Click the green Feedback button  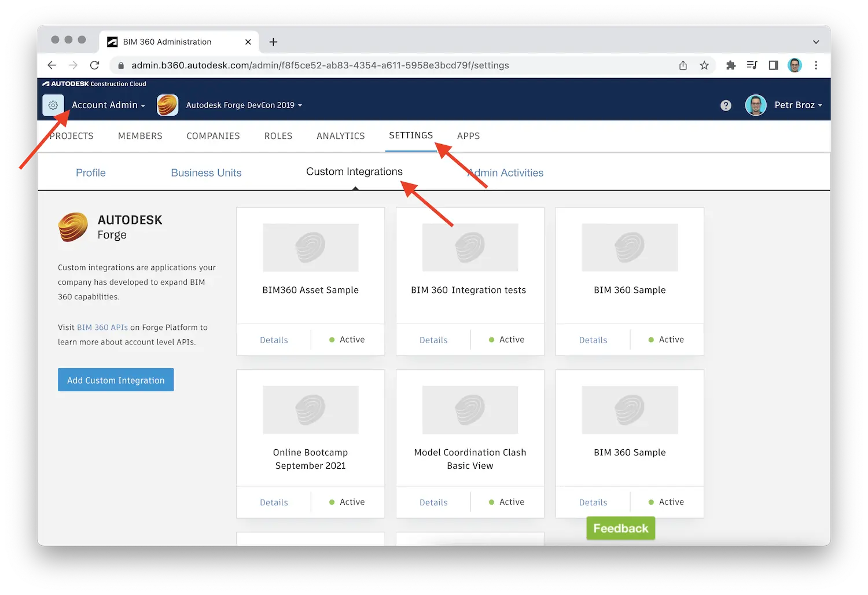tap(620, 528)
